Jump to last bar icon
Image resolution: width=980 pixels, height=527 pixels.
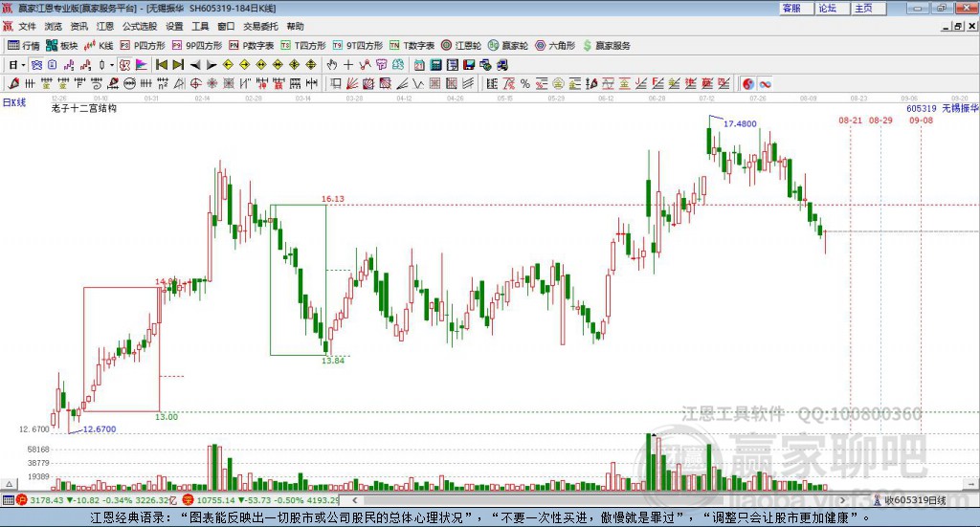tap(178, 65)
